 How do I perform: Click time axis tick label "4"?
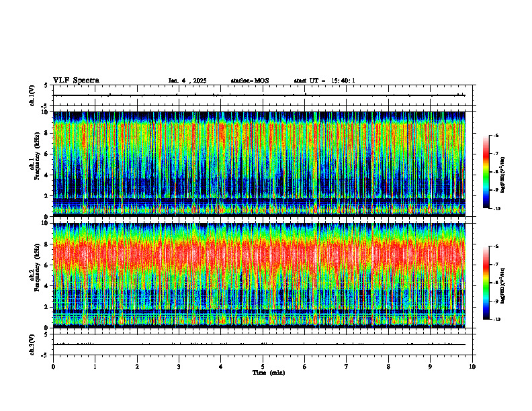coord(221,367)
